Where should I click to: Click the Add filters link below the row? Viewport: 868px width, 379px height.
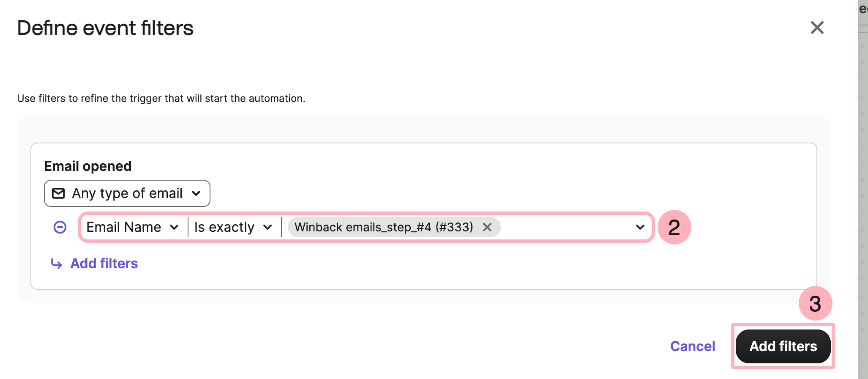tap(104, 264)
